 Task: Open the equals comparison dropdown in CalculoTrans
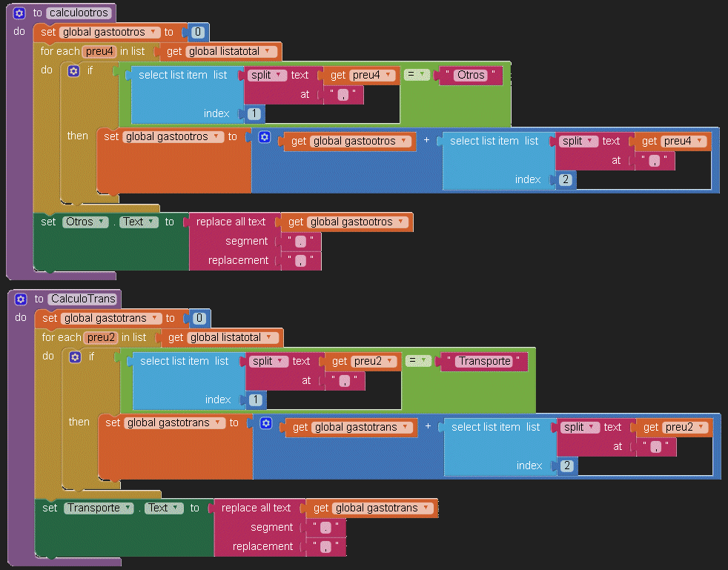click(418, 361)
